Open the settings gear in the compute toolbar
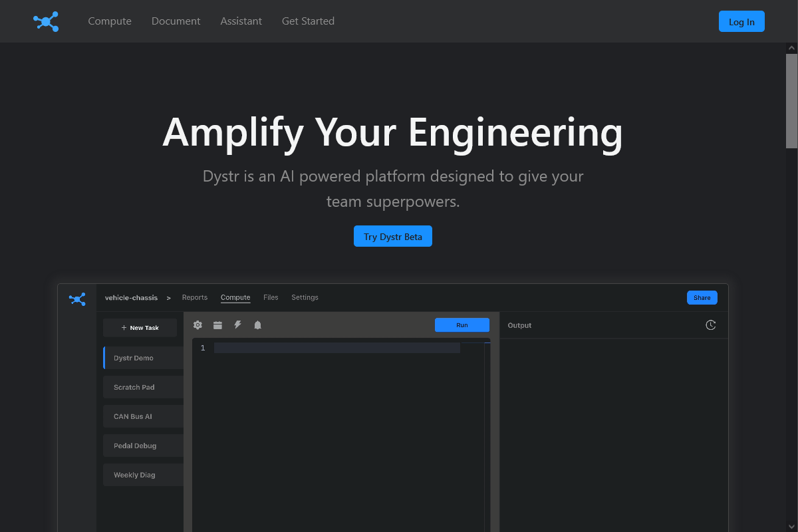 [x=198, y=325]
